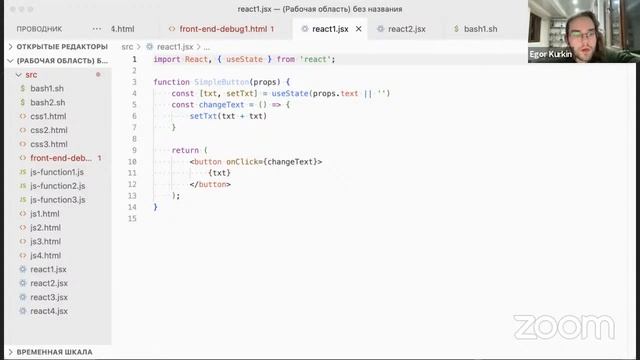This screenshot has height=360, width=640.
Task: Open js-function2.js file
Action: coord(58,186)
